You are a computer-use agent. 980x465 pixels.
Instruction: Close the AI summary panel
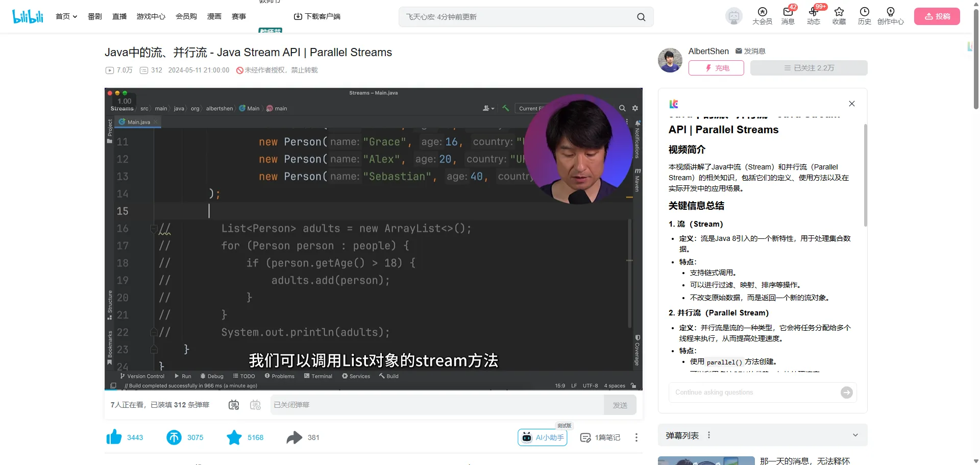(851, 104)
